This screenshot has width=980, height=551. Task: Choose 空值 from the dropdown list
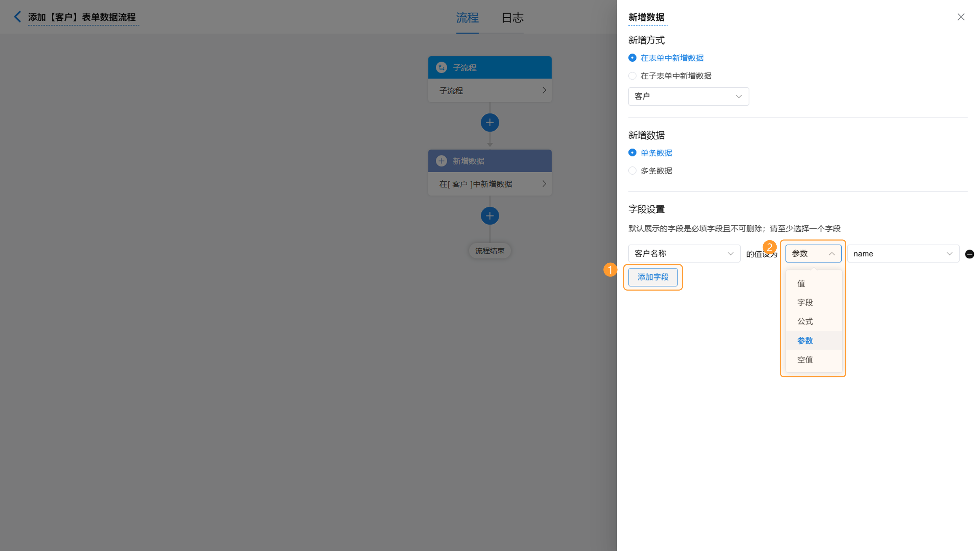click(814, 360)
